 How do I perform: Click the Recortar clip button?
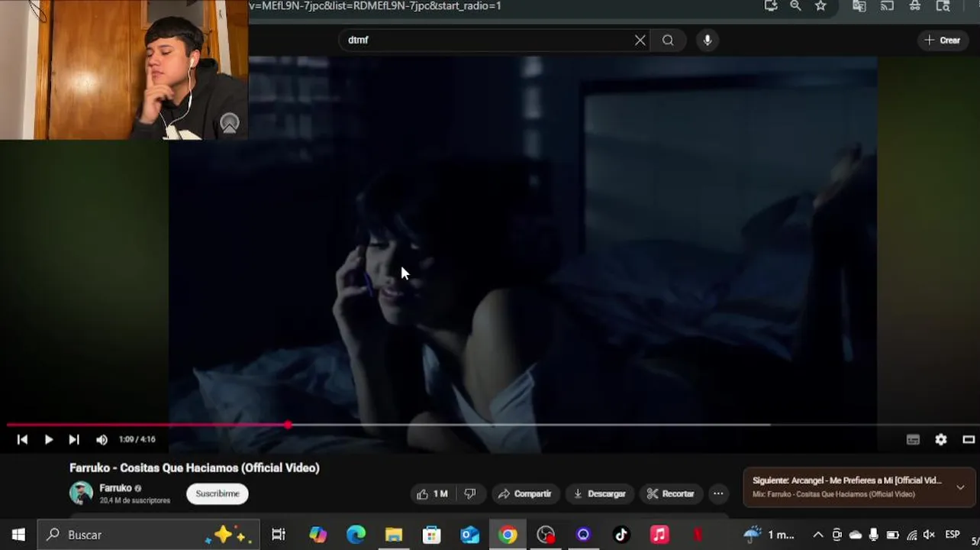[x=671, y=494]
